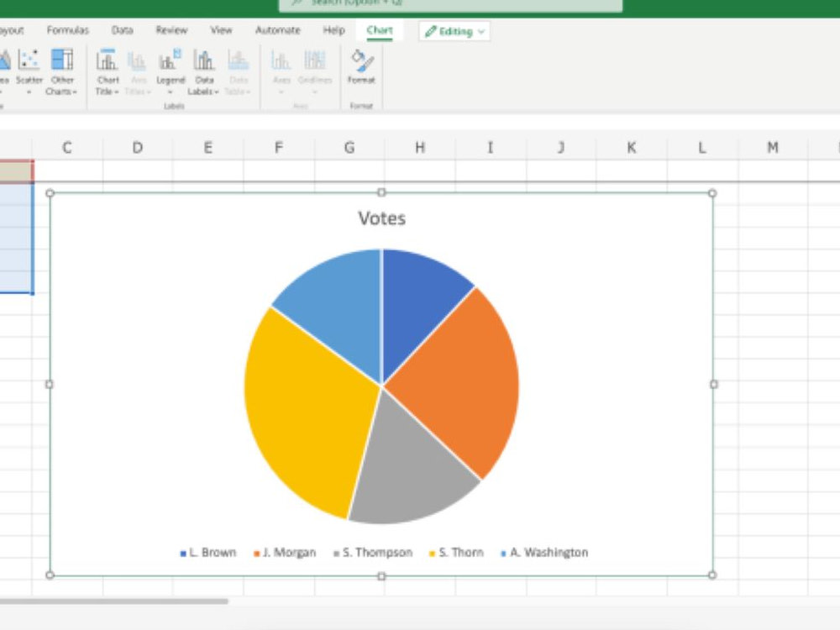Click the A. Washington legend entry
The image size is (840, 630).
pos(544,553)
